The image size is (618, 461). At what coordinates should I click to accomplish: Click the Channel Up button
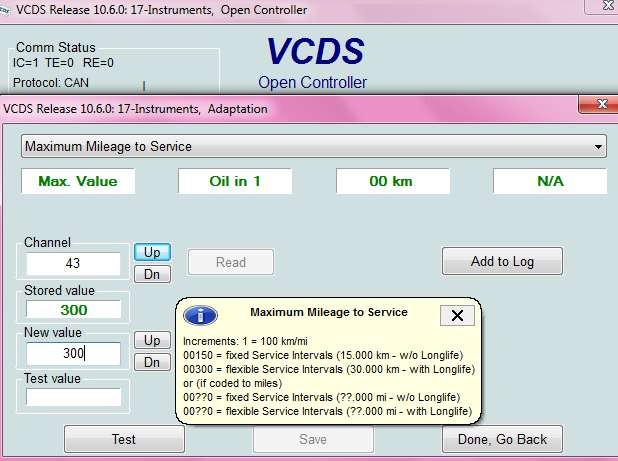(x=152, y=252)
